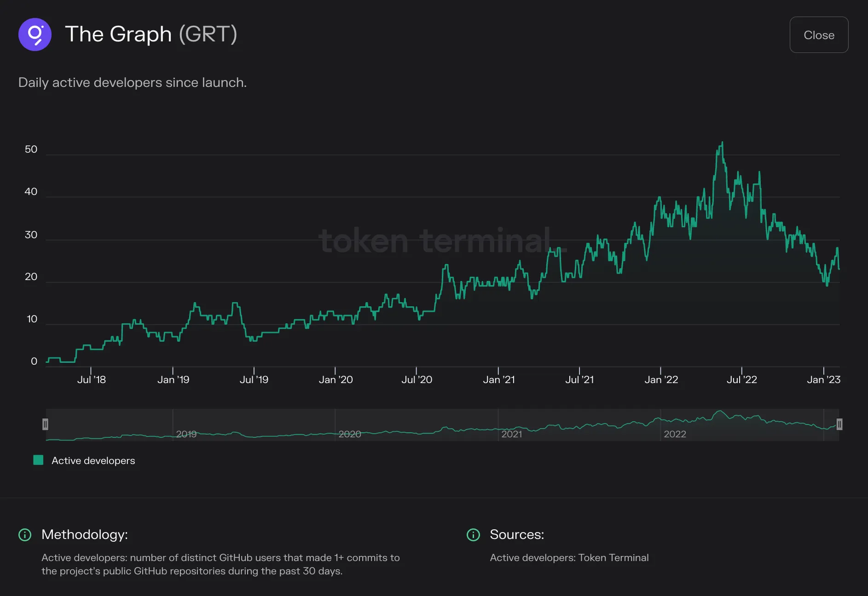Click the Active developers: Token Terminal source text
This screenshot has width=868, height=596.
[569, 558]
